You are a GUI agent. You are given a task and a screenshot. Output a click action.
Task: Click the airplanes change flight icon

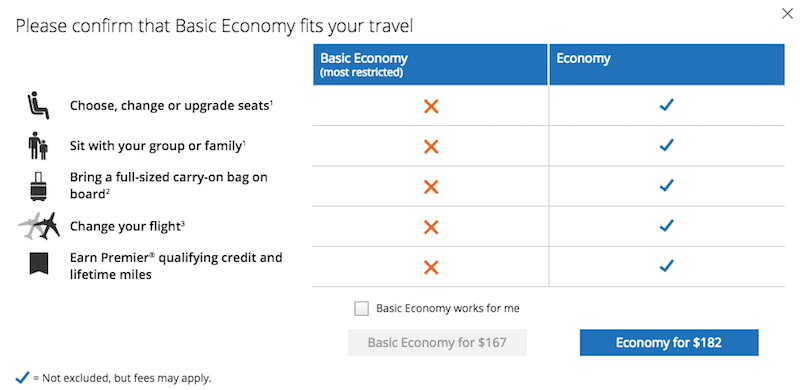39,226
